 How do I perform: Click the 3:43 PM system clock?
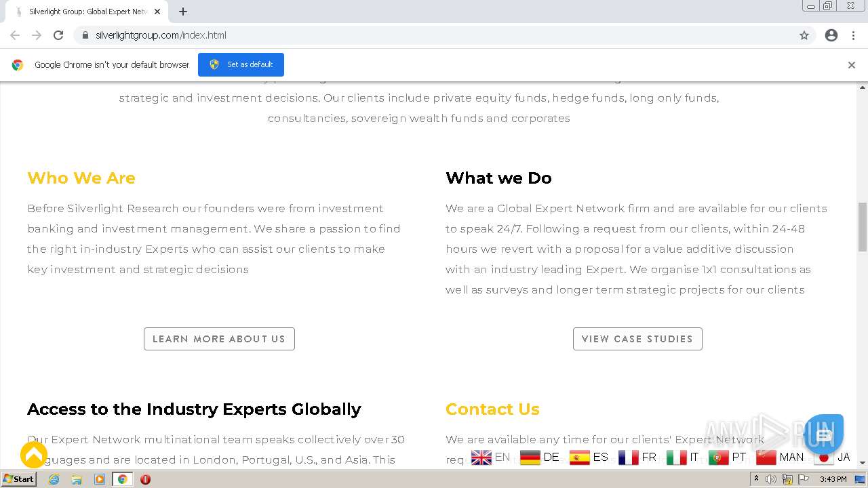pyautogui.click(x=833, y=479)
